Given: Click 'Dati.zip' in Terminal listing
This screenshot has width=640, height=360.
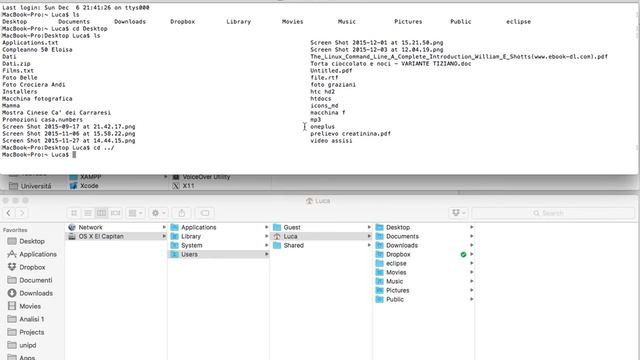Looking at the screenshot, I should coord(16,64).
